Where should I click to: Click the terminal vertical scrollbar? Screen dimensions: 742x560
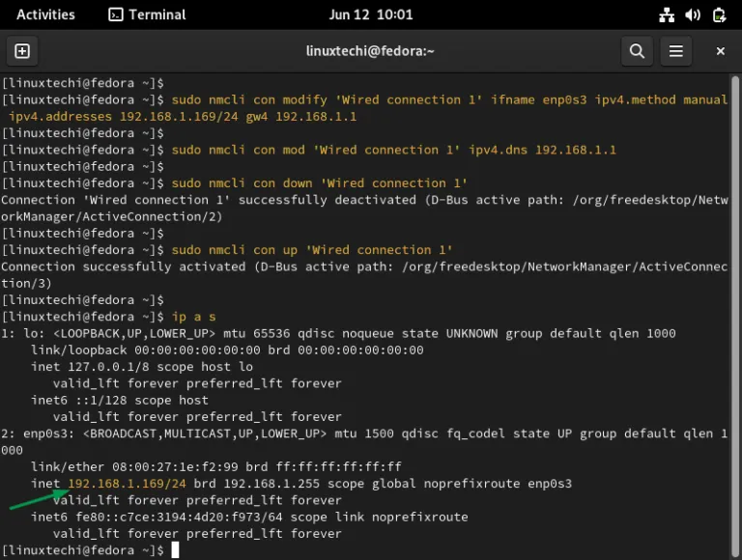(x=735, y=316)
